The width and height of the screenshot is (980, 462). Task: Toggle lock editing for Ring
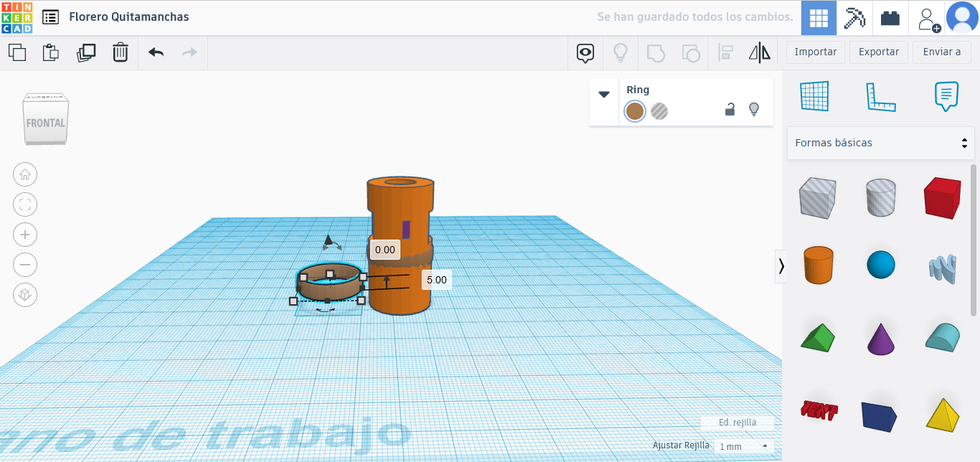[730, 109]
